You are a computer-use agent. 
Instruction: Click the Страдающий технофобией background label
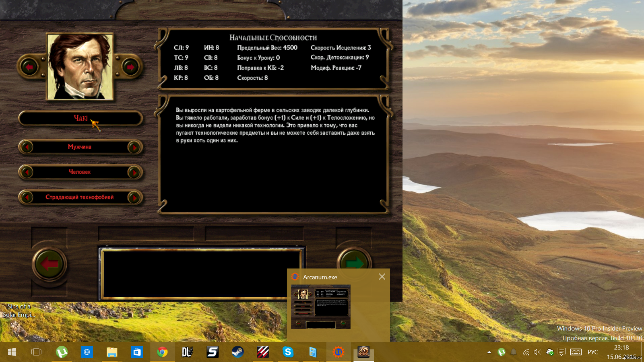pyautogui.click(x=80, y=197)
